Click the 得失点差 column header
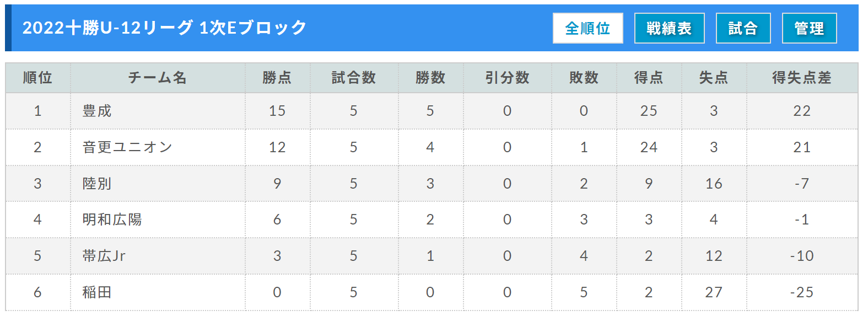Image resolution: width=868 pixels, height=321 pixels. coord(802,78)
